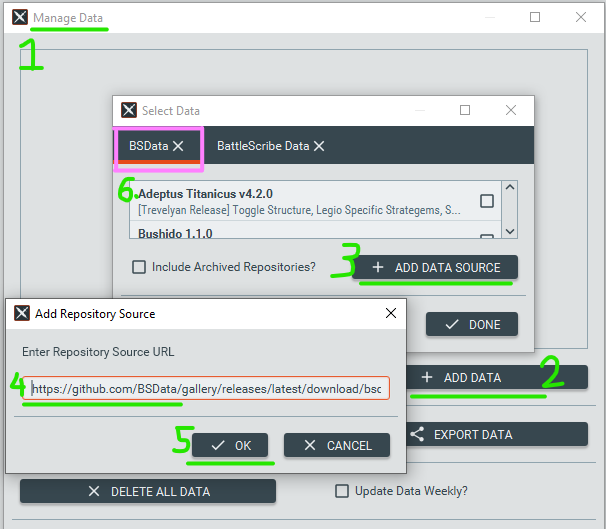
Task: Click the logo icon in Add Repository Source dialog
Action: point(22,313)
